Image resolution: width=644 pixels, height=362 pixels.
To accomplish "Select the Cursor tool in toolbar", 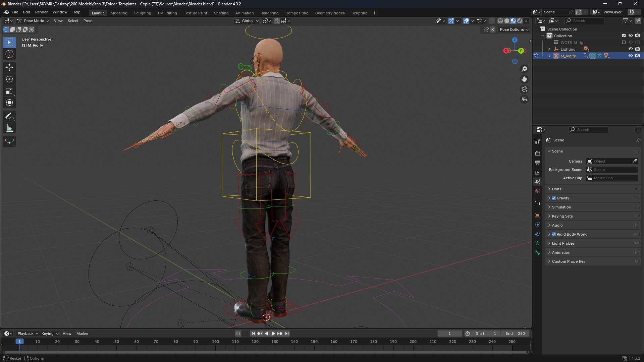I will (9, 54).
